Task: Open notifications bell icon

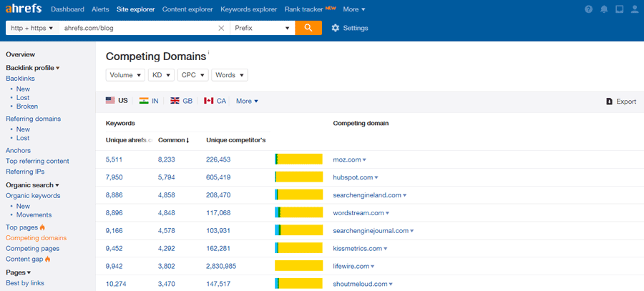Action: click(604, 9)
